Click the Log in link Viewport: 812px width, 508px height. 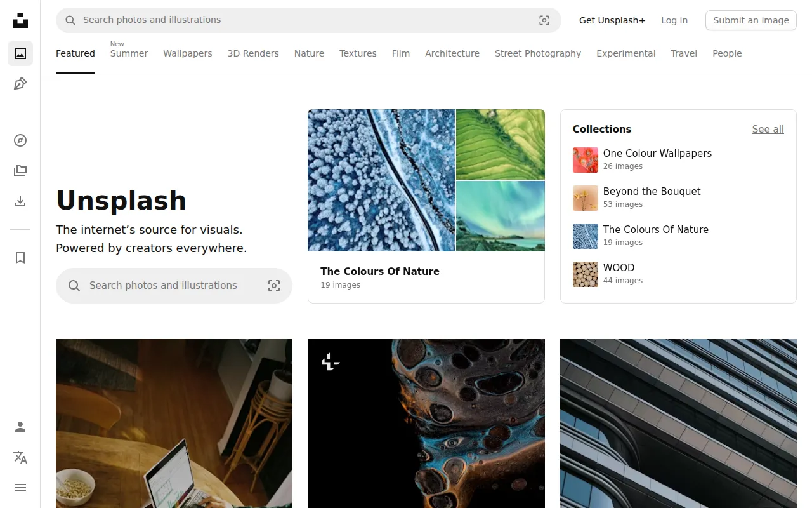tap(674, 20)
